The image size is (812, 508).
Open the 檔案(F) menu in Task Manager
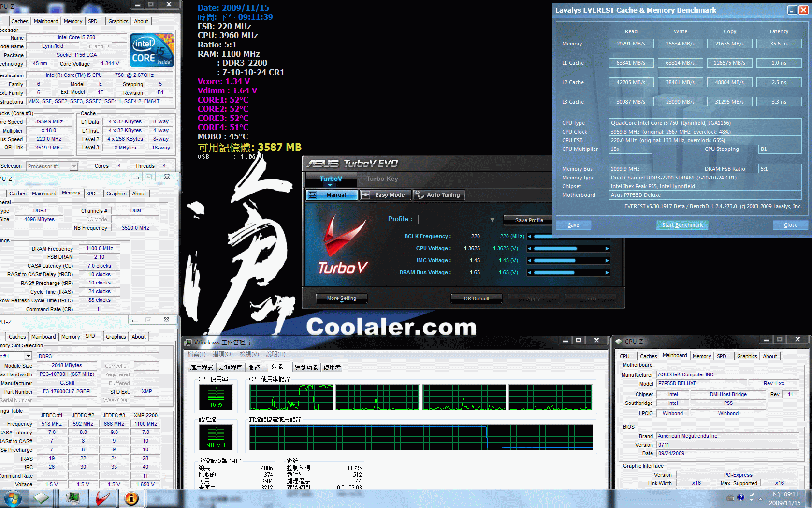(197, 354)
